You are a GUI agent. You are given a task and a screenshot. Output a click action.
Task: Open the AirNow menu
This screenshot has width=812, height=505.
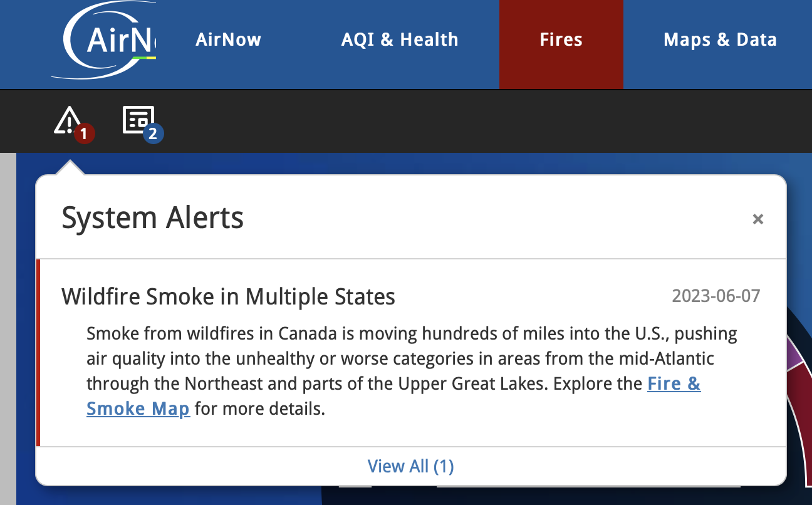coord(228,39)
